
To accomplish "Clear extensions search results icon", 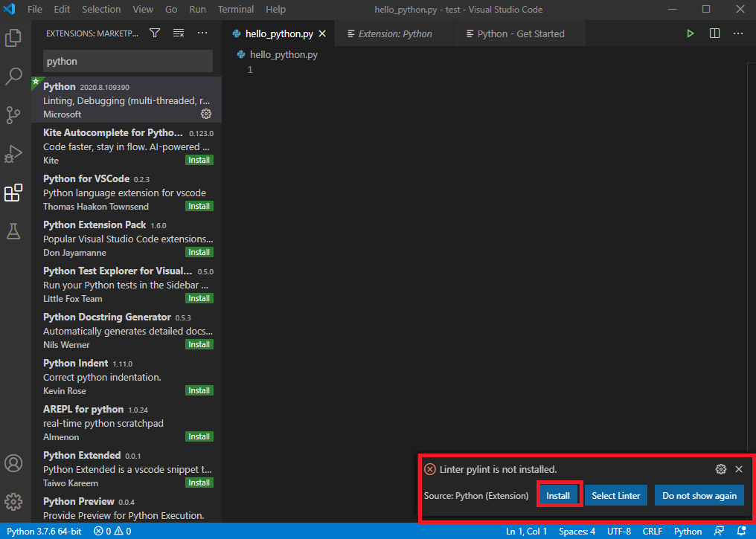I will click(x=179, y=33).
